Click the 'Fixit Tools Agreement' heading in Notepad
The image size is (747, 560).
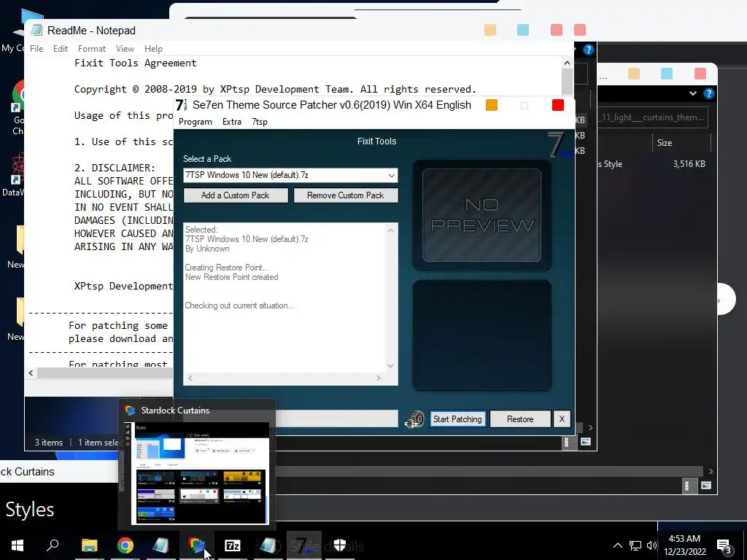(135, 63)
